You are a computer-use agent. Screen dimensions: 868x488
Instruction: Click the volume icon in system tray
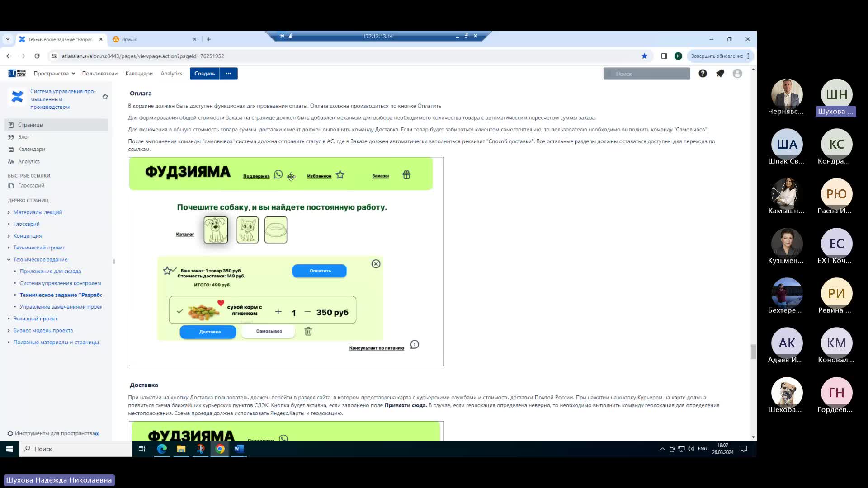pyautogui.click(x=691, y=449)
